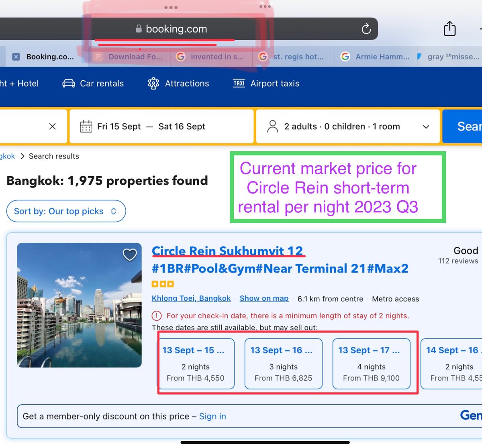This screenshot has width=482, height=448.
Task: Open the Car rentals car icon
Action: click(x=69, y=83)
